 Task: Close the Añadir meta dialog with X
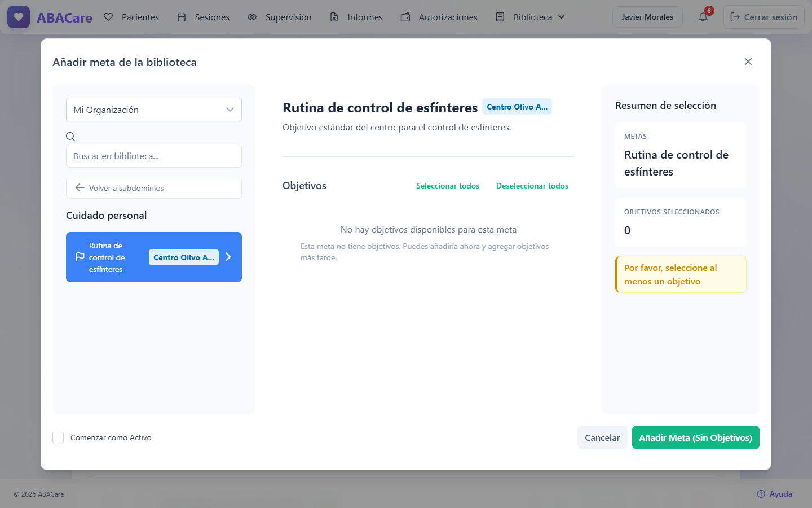(x=748, y=62)
